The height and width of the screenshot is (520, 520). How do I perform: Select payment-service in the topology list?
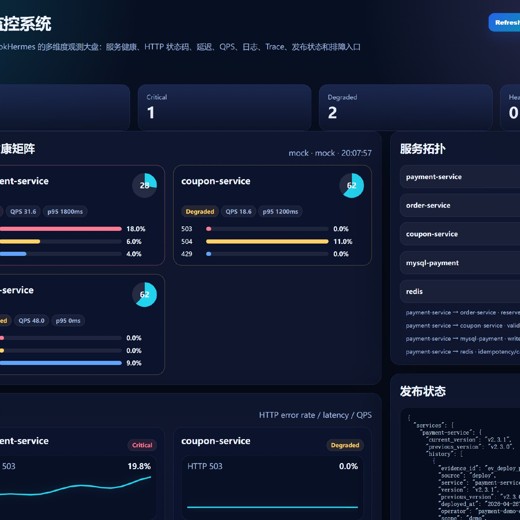460,177
